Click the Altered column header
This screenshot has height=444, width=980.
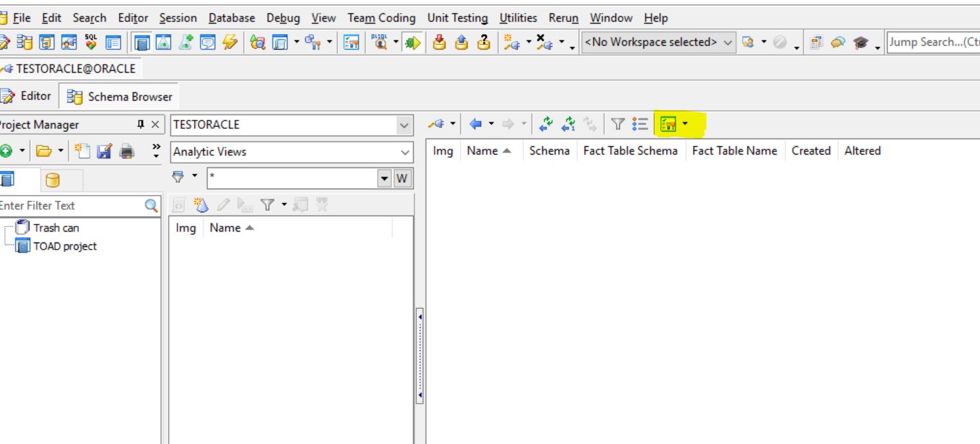point(862,151)
